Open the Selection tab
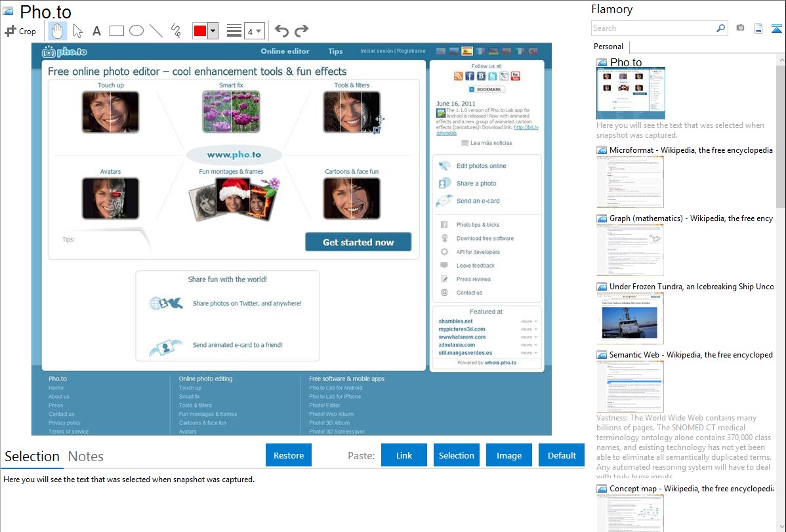This screenshot has height=532, width=786. (x=32, y=457)
